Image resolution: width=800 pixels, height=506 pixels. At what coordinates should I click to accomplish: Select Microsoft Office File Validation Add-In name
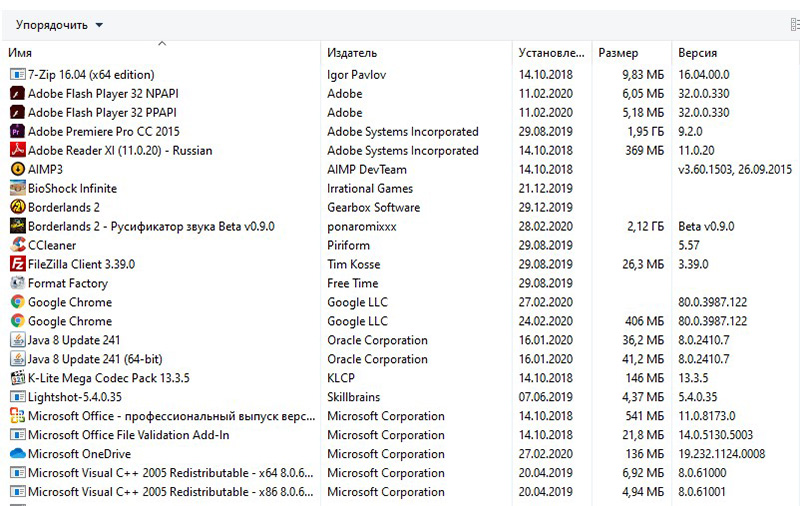click(129, 435)
